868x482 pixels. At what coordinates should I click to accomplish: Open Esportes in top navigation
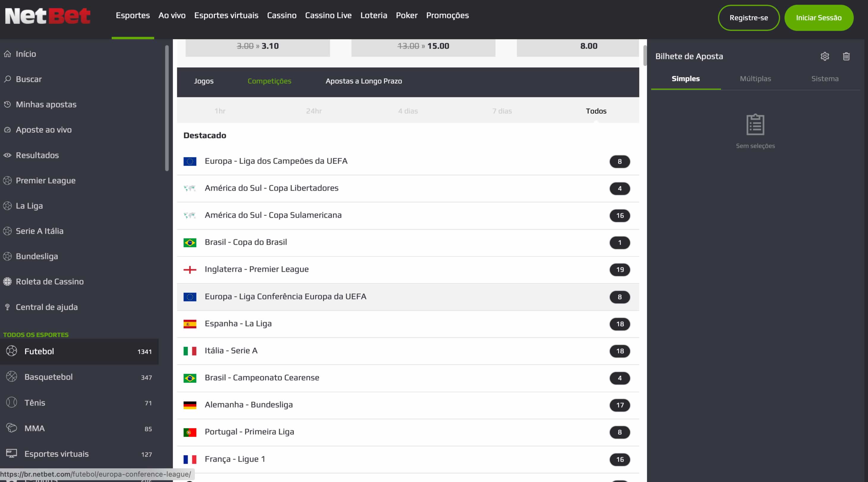coord(133,15)
